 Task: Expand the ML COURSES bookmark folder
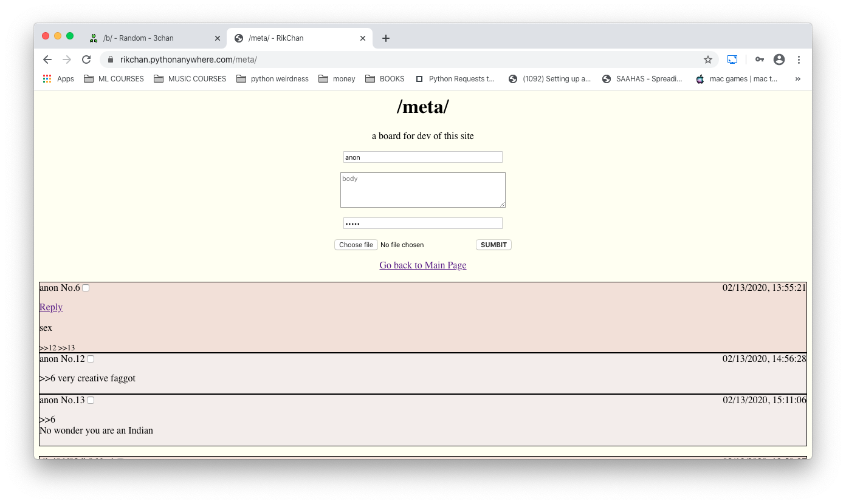point(114,79)
